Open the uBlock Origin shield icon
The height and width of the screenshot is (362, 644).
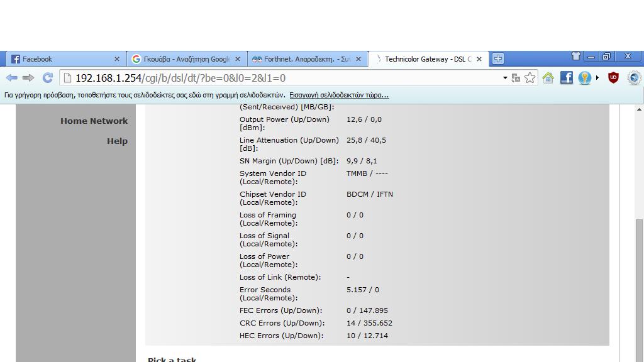click(613, 77)
